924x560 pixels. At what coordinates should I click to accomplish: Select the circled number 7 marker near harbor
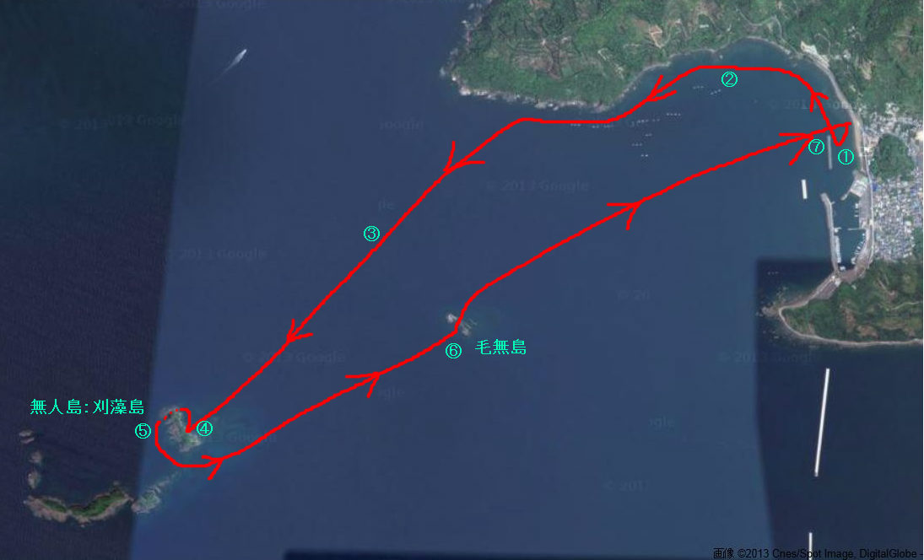(x=816, y=147)
